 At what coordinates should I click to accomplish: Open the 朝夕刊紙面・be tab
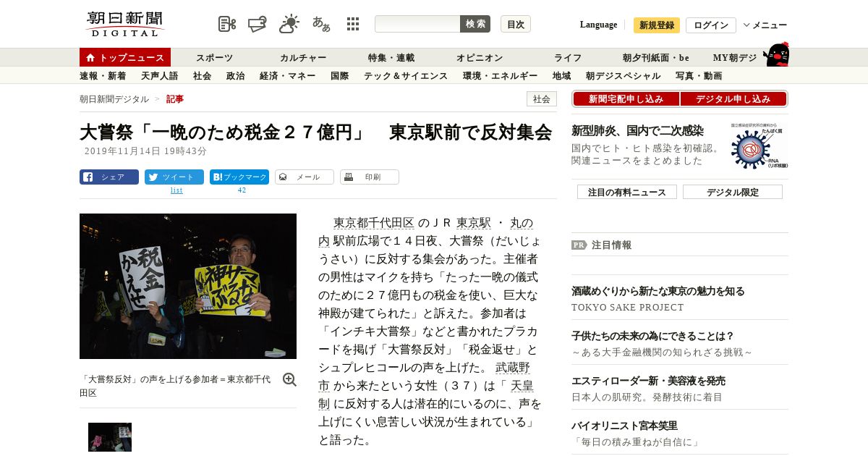point(656,58)
